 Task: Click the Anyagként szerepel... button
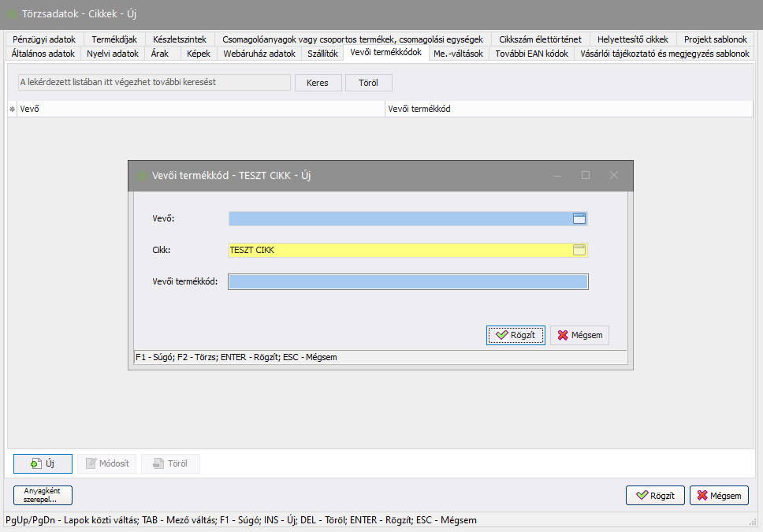point(43,495)
